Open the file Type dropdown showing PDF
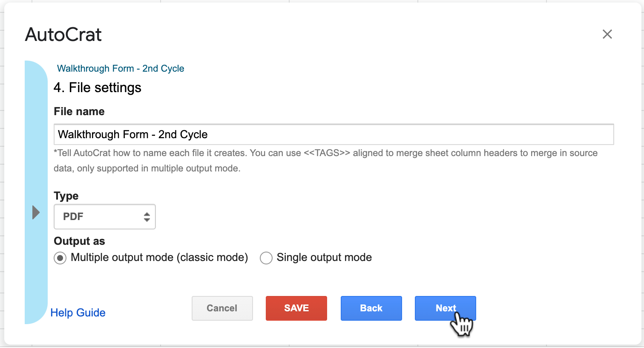This screenshot has height=348, width=644. tap(104, 217)
